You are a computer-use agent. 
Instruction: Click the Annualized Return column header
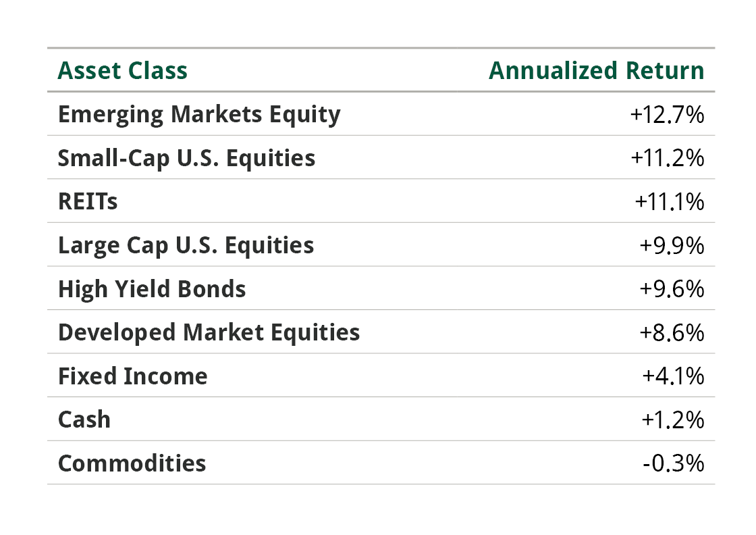tap(596, 70)
